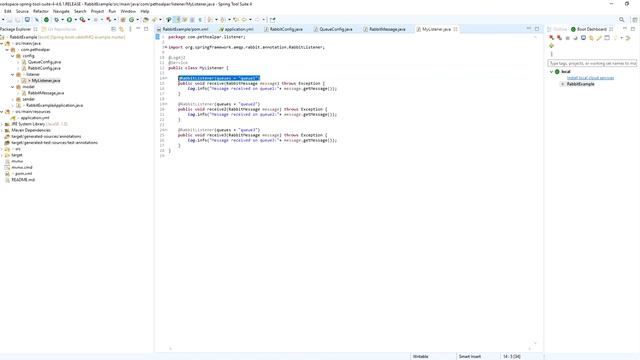The height and width of the screenshot is (360, 640).
Task: Minimize the Package Explorer view
Action: (138, 29)
